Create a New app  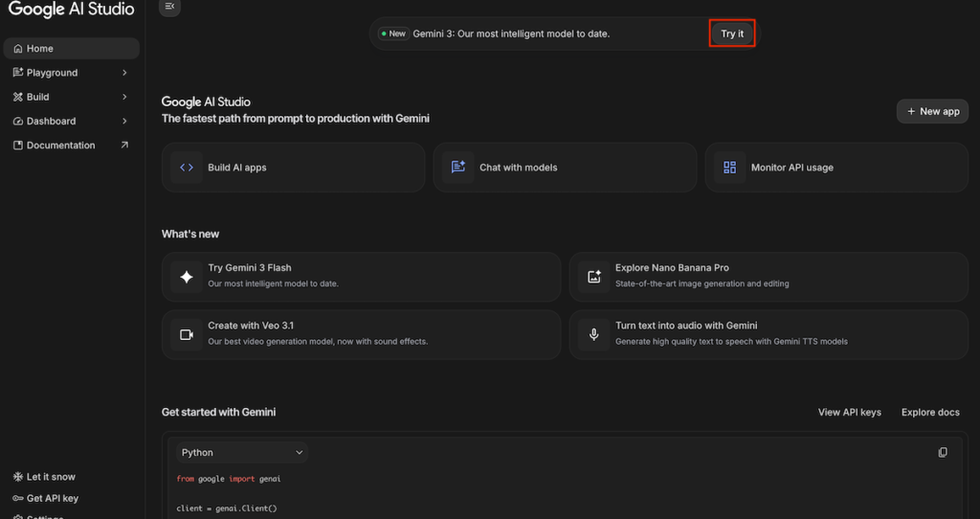pyautogui.click(x=932, y=111)
